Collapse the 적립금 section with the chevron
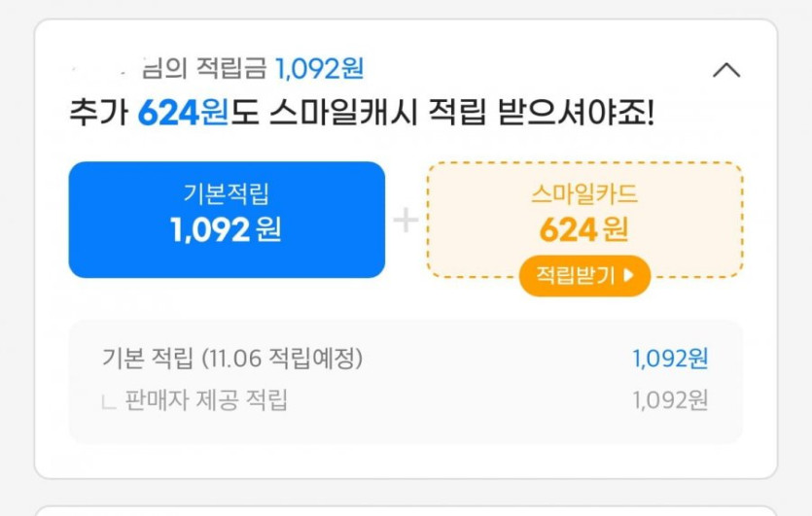Viewport: 812px width, 516px height. [726, 70]
